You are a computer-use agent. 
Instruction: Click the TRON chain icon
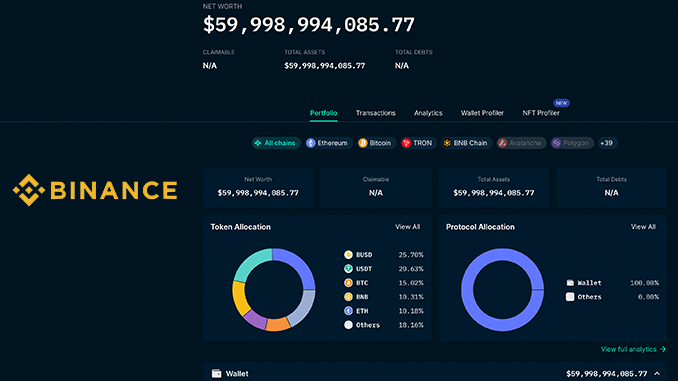click(406, 143)
